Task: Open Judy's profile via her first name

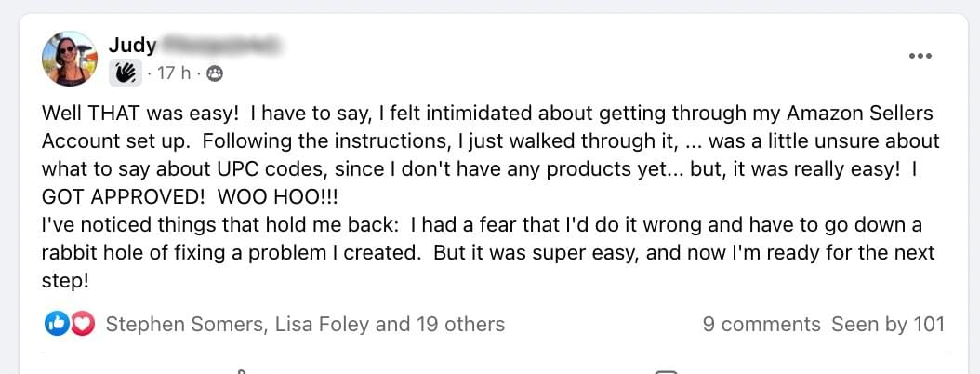Action: coord(132,45)
